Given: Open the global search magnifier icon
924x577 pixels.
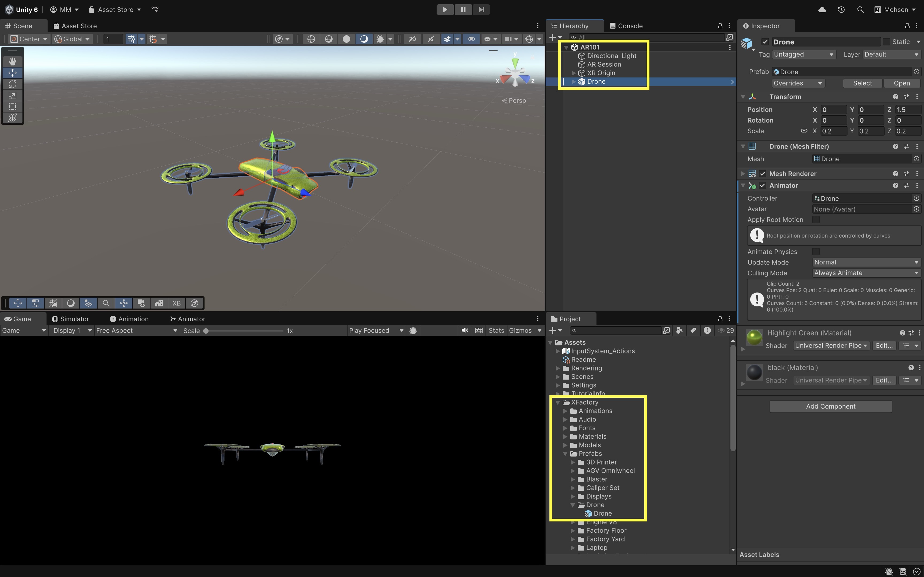Looking at the screenshot, I should (860, 10).
